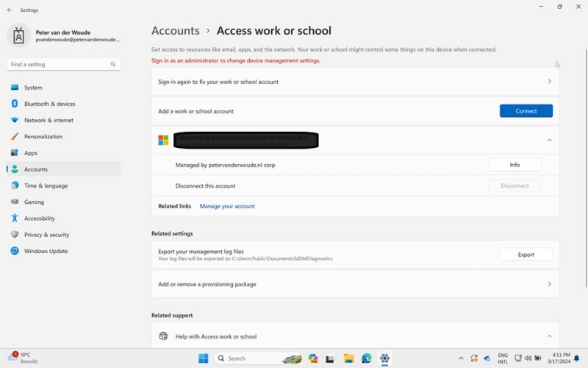Image resolution: width=588 pixels, height=368 pixels.
Task: Click Export for management log files
Action: click(x=526, y=254)
